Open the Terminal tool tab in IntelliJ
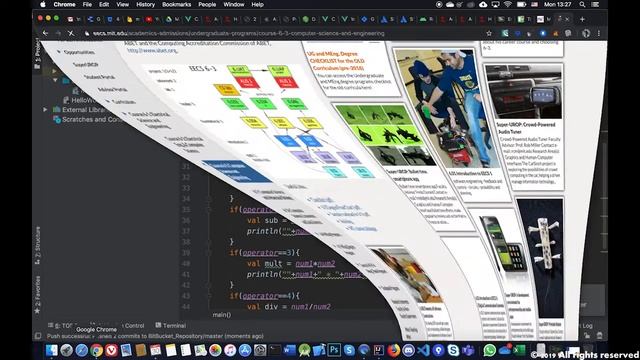 (171, 325)
